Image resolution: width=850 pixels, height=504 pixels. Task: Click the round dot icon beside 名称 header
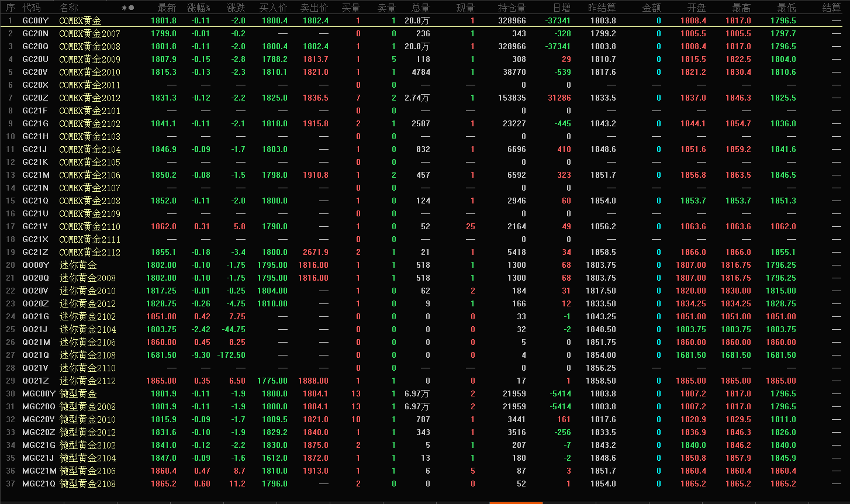click(132, 8)
